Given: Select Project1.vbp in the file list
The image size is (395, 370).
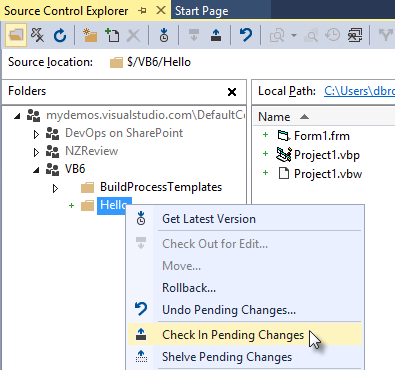Looking at the screenshot, I should (x=327, y=155).
